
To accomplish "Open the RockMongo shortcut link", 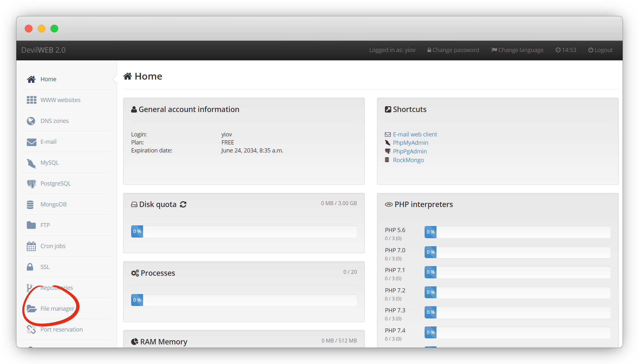I will coord(408,160).
